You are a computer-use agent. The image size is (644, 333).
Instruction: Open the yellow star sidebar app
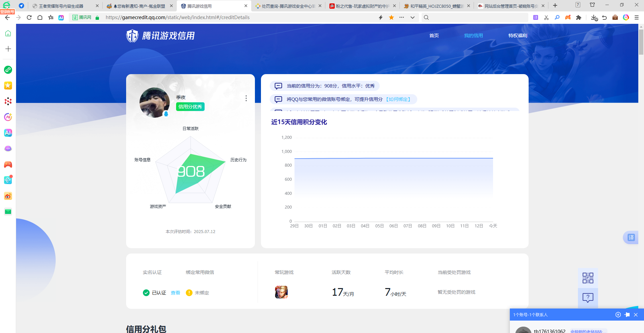click(x=8, y=86)
